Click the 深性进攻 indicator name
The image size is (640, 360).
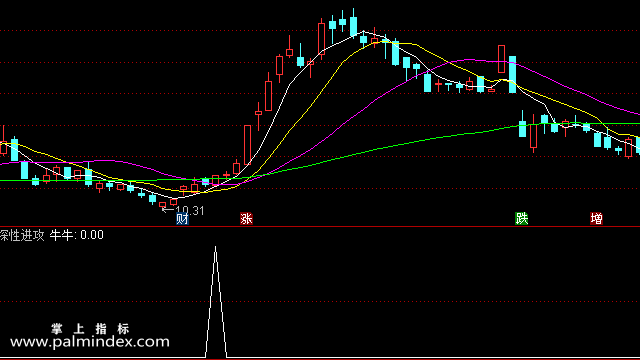coord(22,235)
